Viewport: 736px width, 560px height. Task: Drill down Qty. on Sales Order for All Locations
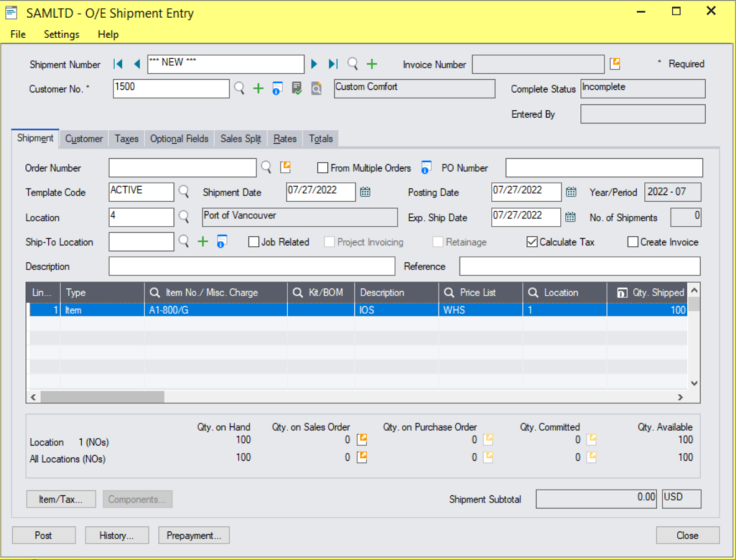click(362, 457)
